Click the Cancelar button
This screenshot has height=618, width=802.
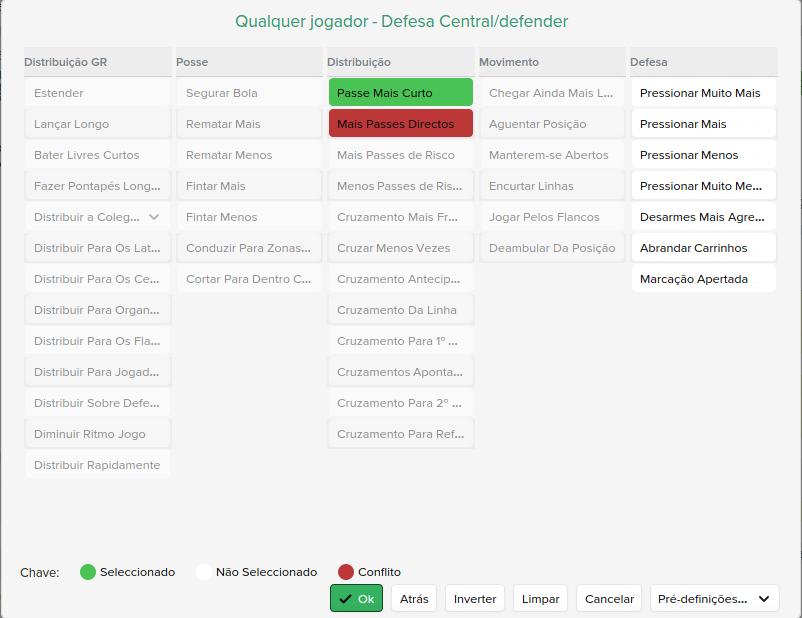[x=609, y=598]
